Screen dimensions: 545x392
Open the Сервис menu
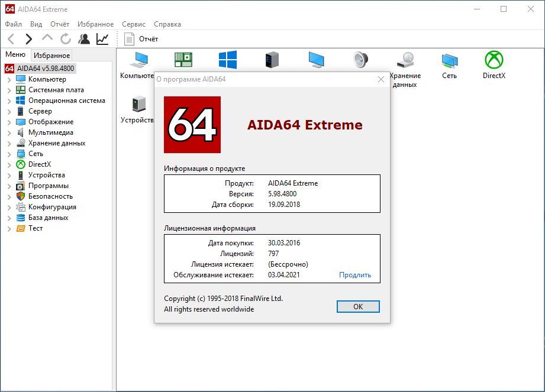pos(134,24)
